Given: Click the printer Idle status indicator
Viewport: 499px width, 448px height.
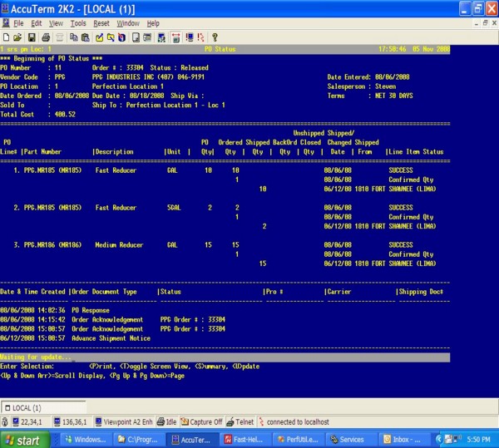Looking at the screenshot, I should click(x=167, y=422).
